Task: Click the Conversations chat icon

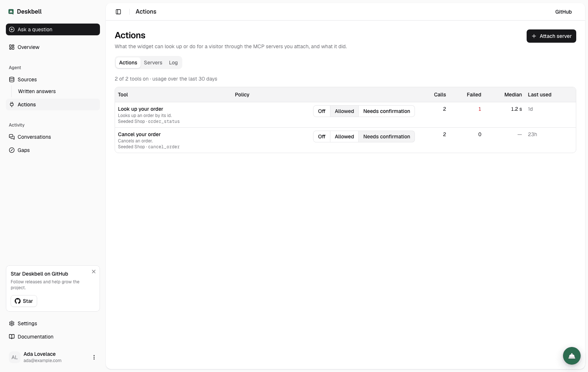Action: point(12,137)
